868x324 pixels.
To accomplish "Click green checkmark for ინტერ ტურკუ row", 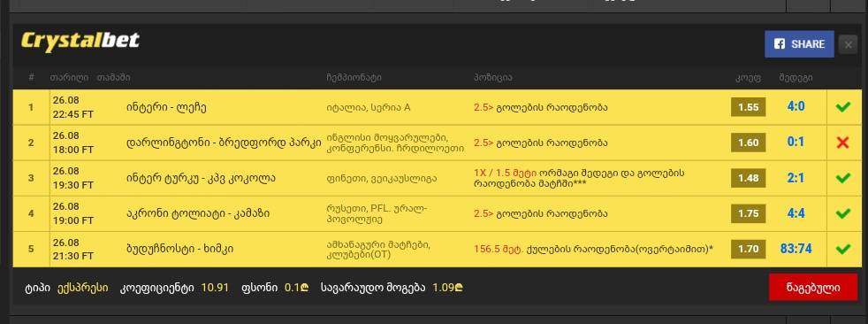I will click(x=842, y=178).
